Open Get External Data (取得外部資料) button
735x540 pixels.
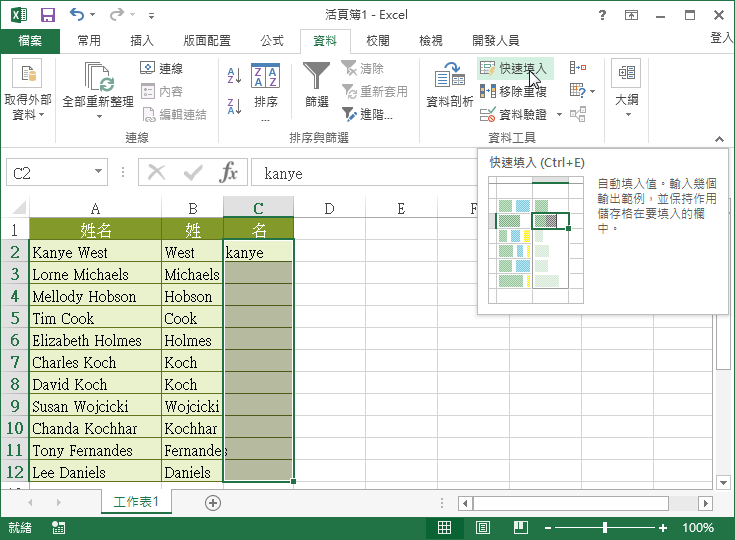tap(27, 90)
